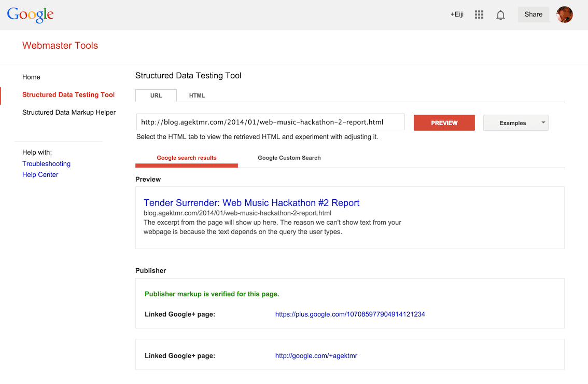Screen dimensions: 588x384
Task: Click the user profile avatar
Action: 565,15
